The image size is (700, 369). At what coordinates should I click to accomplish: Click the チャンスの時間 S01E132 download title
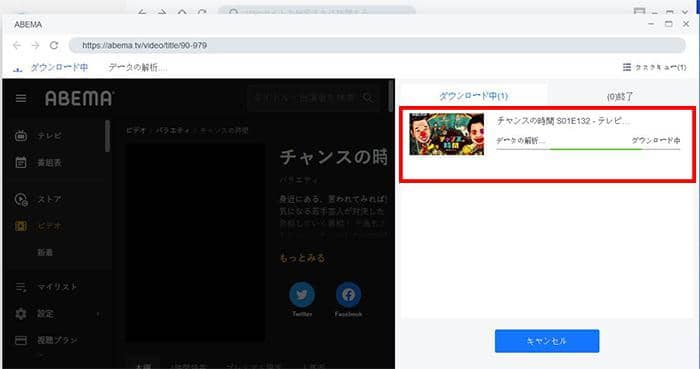pyautogui.click(x=563, y=121)
